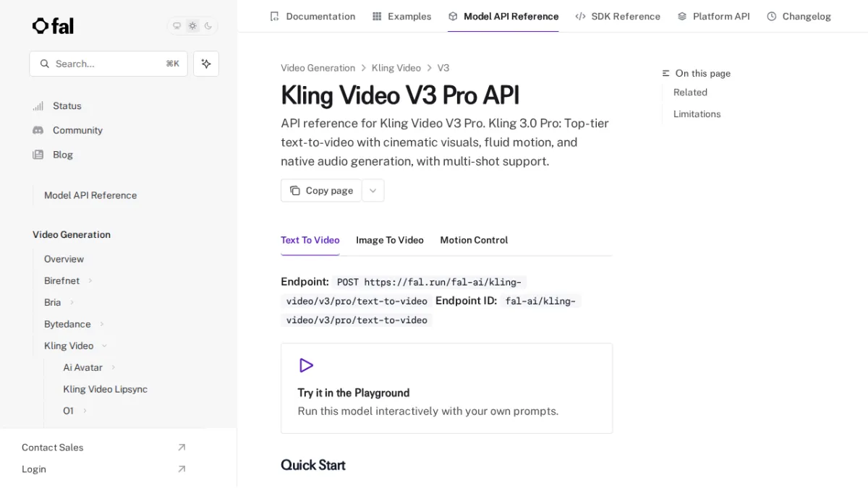Screen dimensions: 868x488
Task: Click the Contact Sales external arrow icon
Action: [x=182, y=448]
